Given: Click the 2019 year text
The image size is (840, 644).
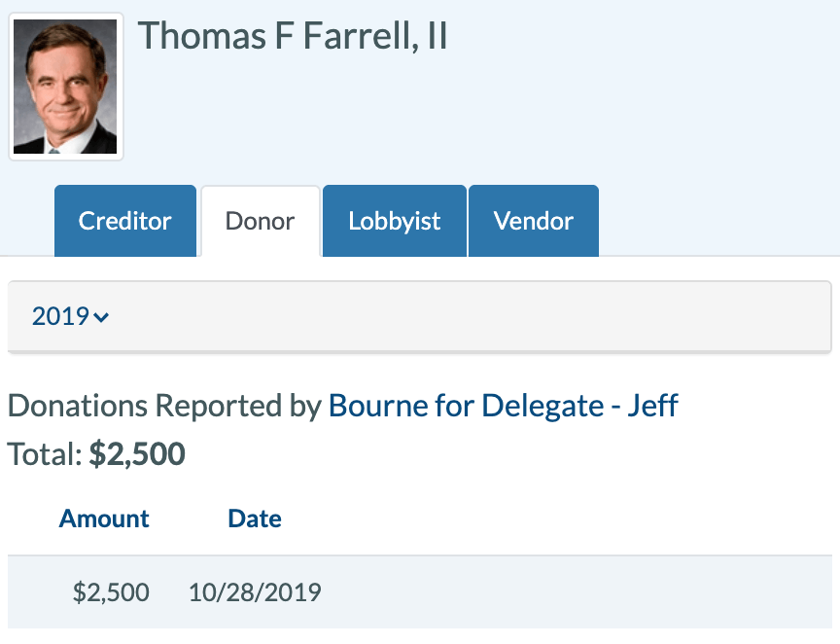Looking at the screenshot, I should 60,316.
